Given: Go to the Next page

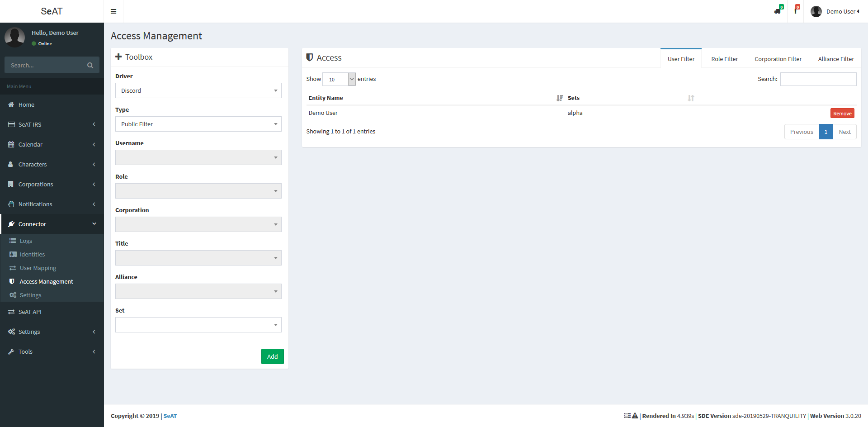Looking at the screenshot, I should pos(844,132).
